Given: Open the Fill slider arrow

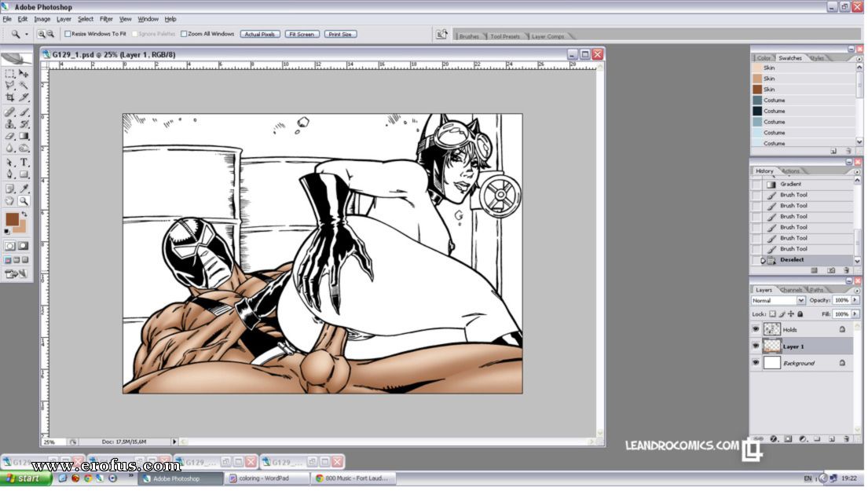Looking at the screenshot, I should tap(855, 314).
